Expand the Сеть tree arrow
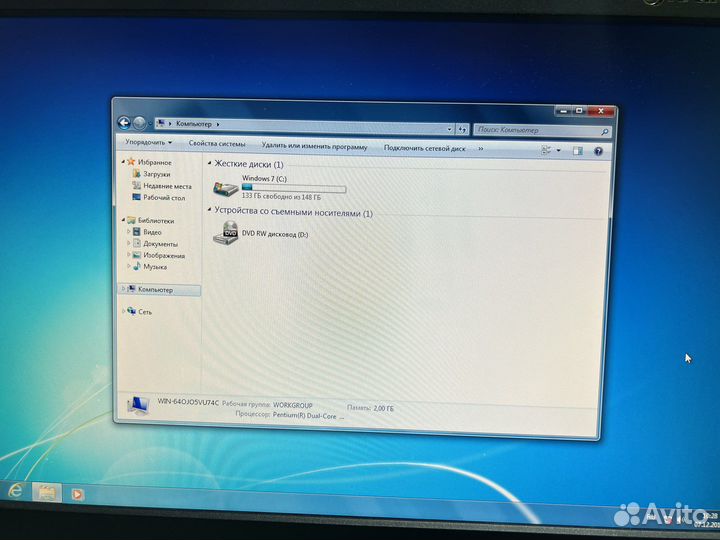The height and width of the screenshot is (540, 720). [123, 311]
